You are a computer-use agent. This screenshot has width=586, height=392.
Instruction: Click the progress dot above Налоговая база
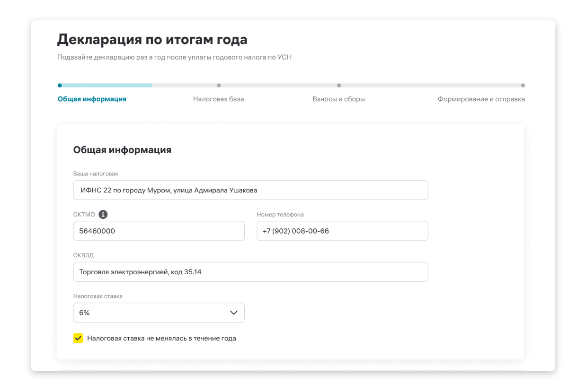[x=219, y=86]
